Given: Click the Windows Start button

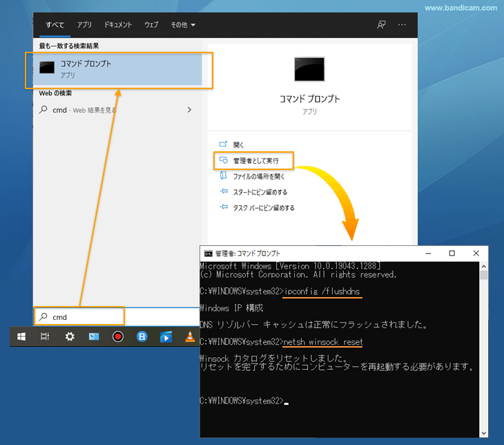Looking at the screenshot, I should pos(21,337).
